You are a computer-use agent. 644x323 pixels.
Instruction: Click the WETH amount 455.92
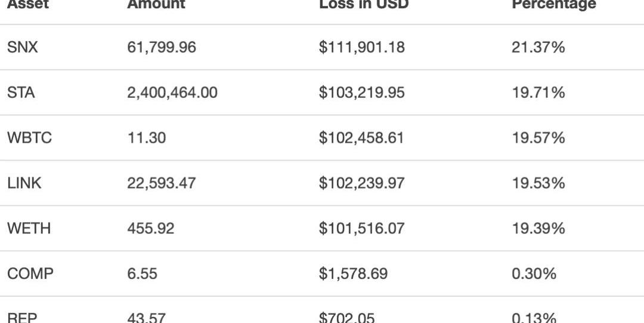(151, 229)
